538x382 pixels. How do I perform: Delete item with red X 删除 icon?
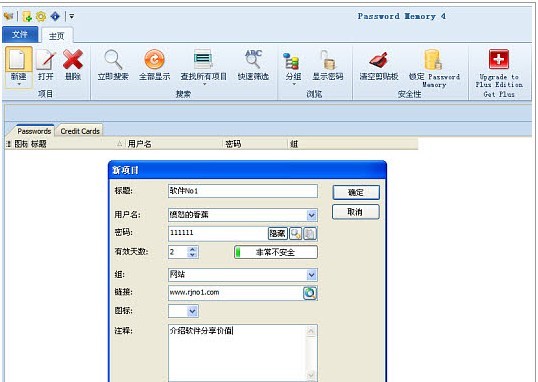73,59
